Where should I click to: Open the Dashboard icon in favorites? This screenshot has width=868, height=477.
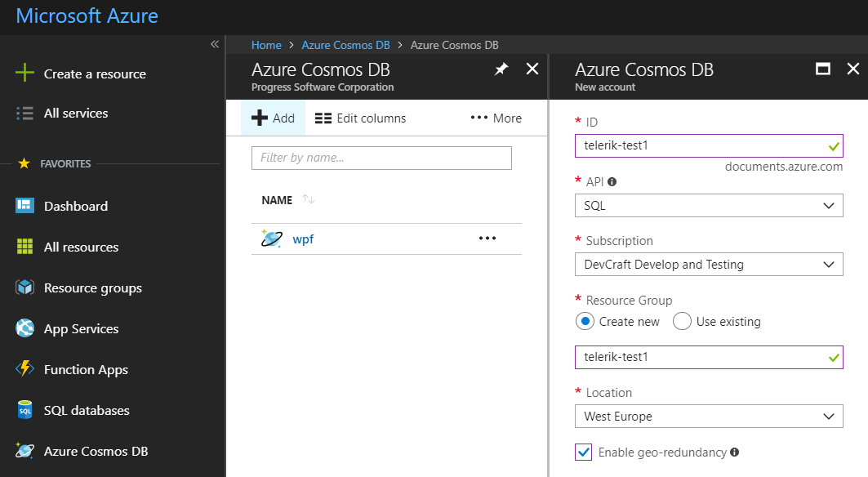coord(25,206)
